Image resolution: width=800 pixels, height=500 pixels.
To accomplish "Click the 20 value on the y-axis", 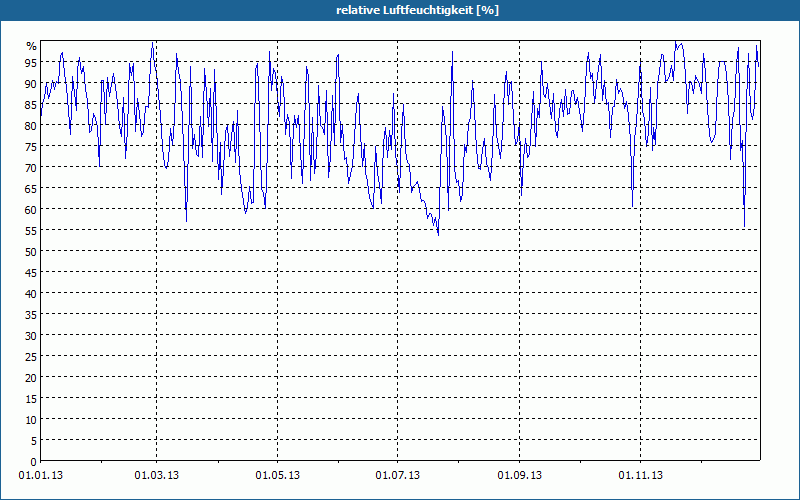I will click(x=31, y=378).
